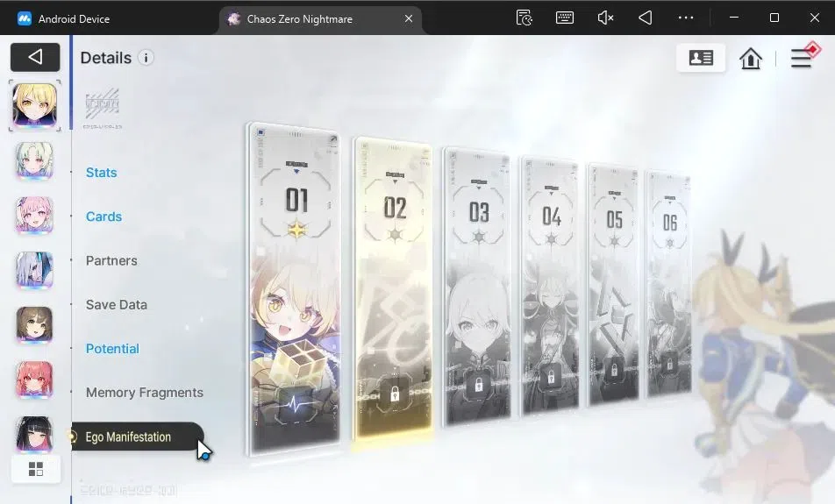Select the brown-haired character portrait

[x=34, y=325]
